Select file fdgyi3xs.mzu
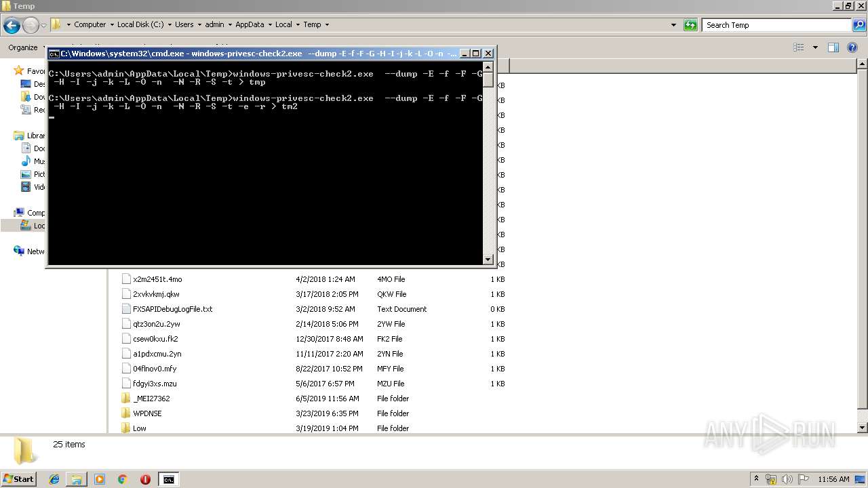 point(155,384)
